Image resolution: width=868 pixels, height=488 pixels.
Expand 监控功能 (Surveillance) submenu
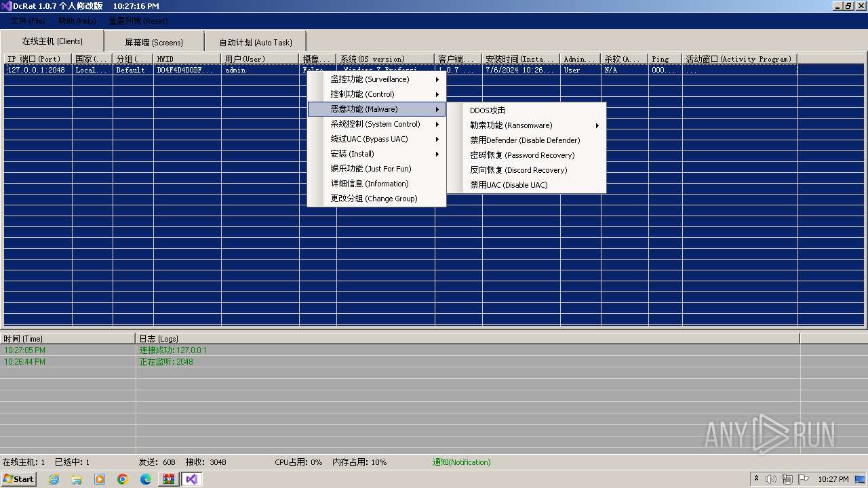tap(377, 79)
